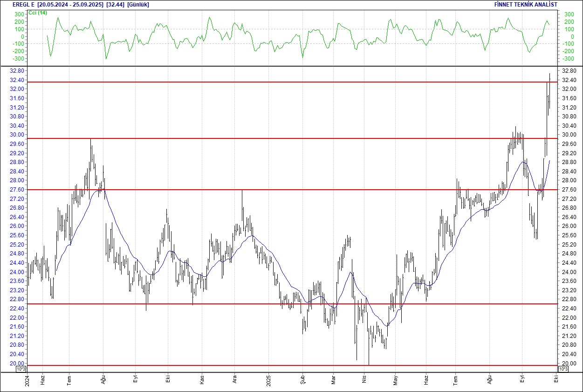The height and width of the screenshot is (392, 583).
Task: Select the Cci (14) indicator label
Action: pyautogui.click(x=38, y=13)
